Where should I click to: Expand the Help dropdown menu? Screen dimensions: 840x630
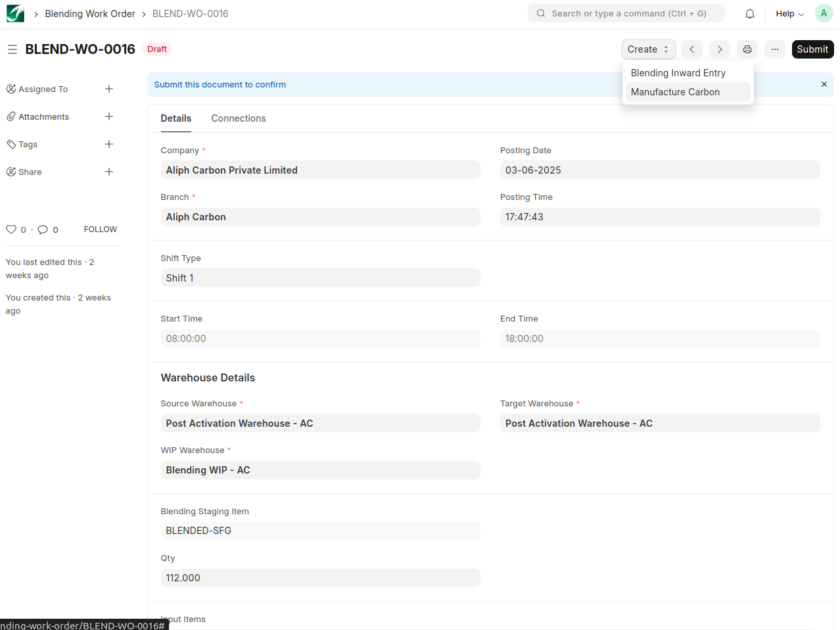click(789, 14)
